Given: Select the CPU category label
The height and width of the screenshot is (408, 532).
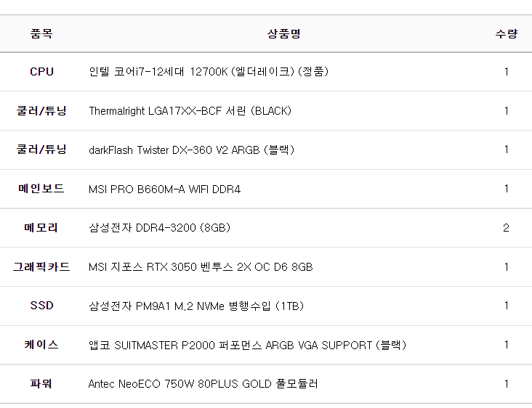Looking at the screenshot, I should tap(41, 72).
